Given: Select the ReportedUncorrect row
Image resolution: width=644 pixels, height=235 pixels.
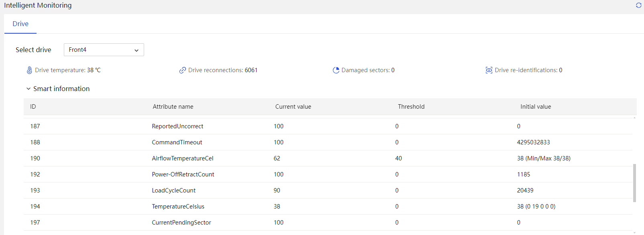Looking at the screenshot, I should pyautogui.click(x=328, y=126).
